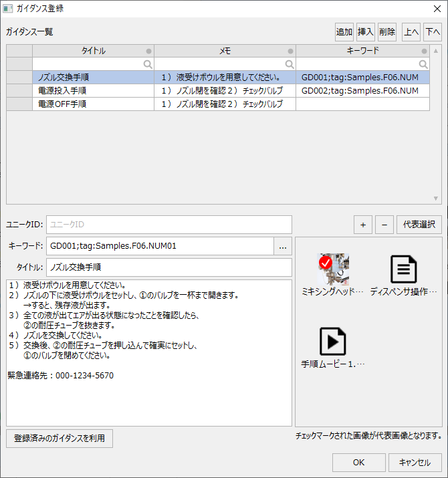Select the ディスペンサ操作 document icon
Viewport: 448px width, 478px height.
point(403,269)
